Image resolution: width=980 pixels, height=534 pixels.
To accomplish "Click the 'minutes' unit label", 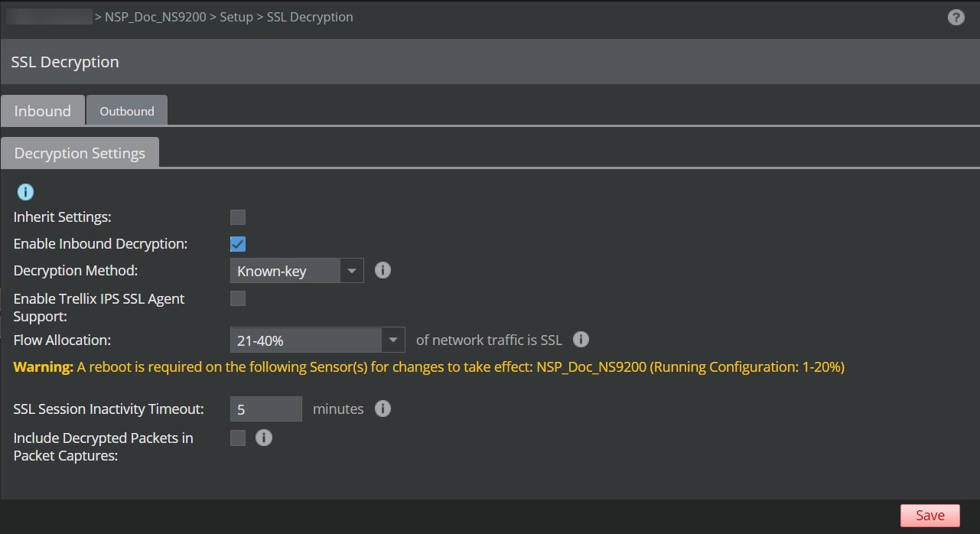I will [338, 409].
